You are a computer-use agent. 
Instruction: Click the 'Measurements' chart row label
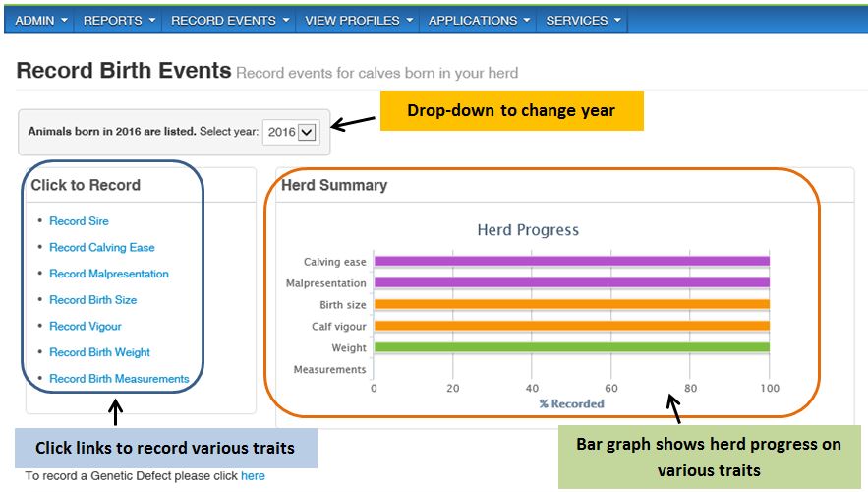330,370
